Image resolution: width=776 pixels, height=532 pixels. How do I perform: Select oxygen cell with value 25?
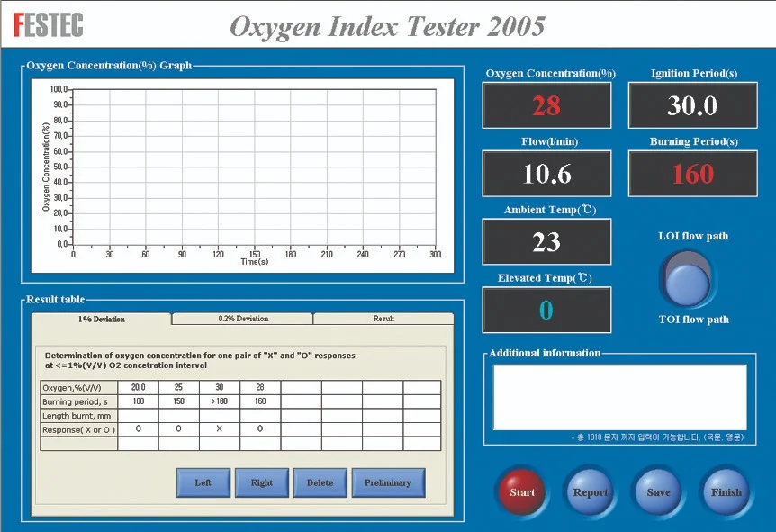tap(178, 387)
